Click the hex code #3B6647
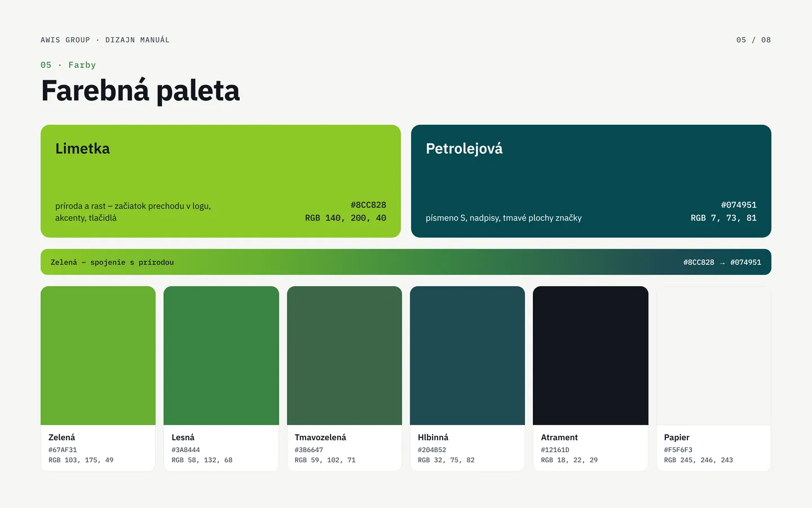812x508 pixels. point(309,450)
